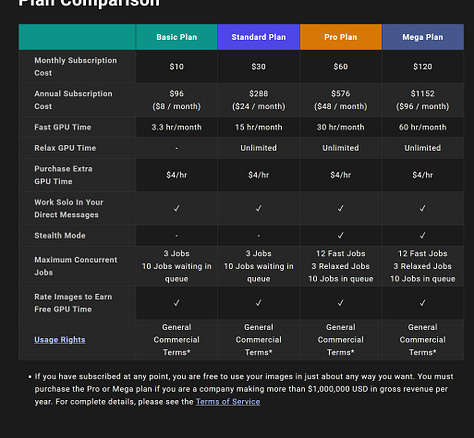
Task: Click Work Solo checkmark under Standard Plan
Action: 259,208
